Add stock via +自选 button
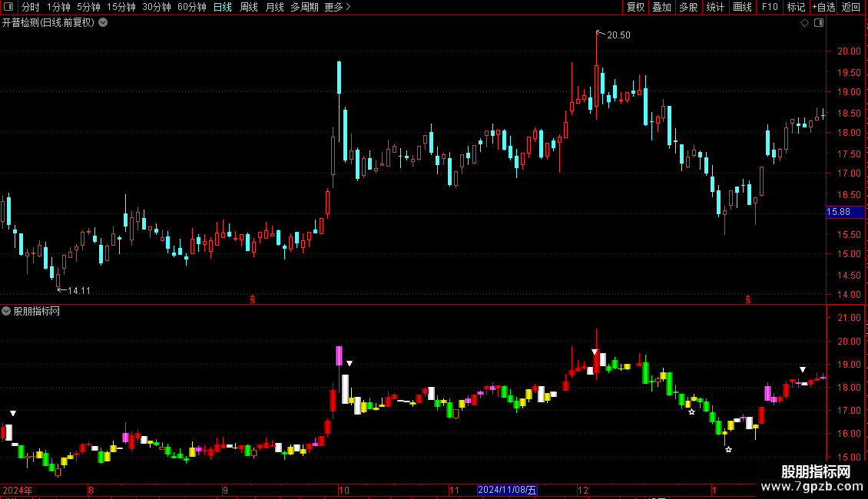The height and width of the screenshot is (499, 868). point(823,7)
